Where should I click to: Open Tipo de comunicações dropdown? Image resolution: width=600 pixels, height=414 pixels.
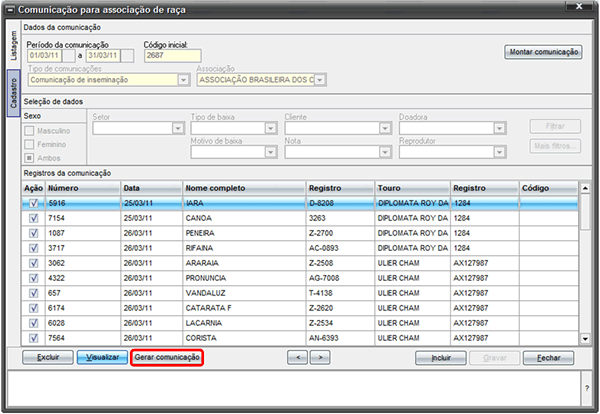point(184,80)
